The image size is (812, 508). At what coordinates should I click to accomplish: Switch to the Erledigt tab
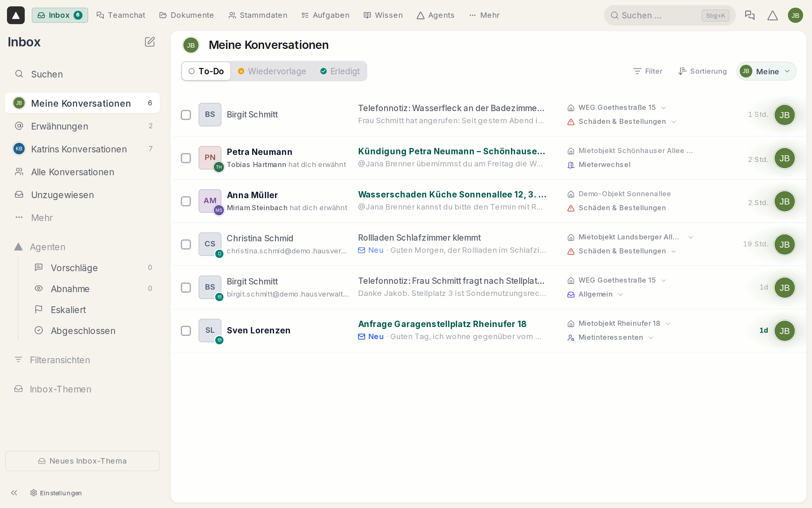[340, 71]
